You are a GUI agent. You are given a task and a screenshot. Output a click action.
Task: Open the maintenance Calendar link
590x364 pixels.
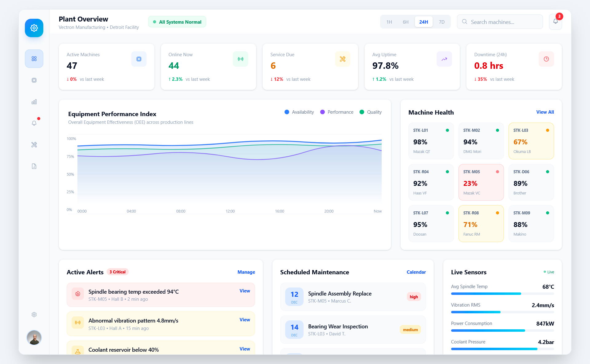tap(416, 272)
